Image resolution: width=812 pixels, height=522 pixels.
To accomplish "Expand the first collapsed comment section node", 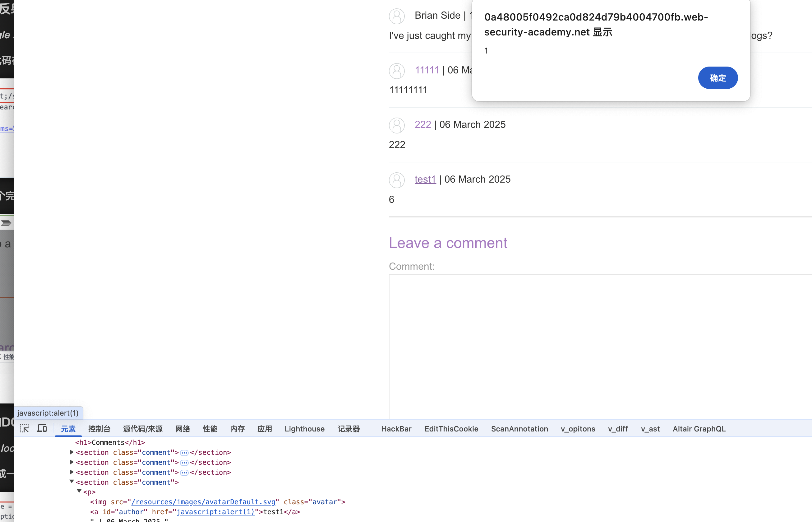I will pos(72,452).
